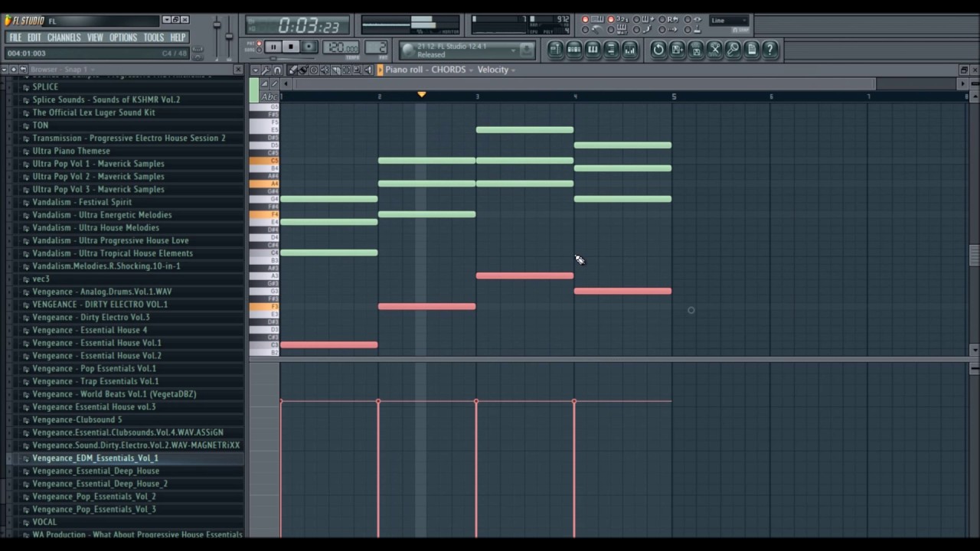The width and height of the screenshot is (980, 551).
Task: Toggle typing keyboard to piano LED
Action: (585, 19)
